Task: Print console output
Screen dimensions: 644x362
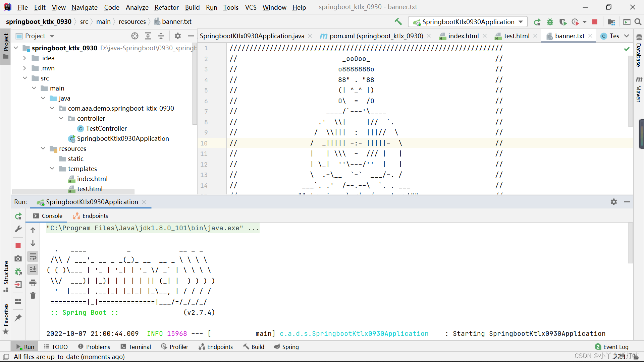Action: click(33, 283)
